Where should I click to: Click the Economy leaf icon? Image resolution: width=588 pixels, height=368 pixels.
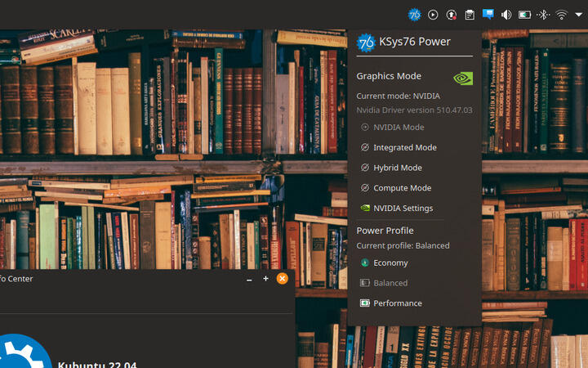pos(365,263)
